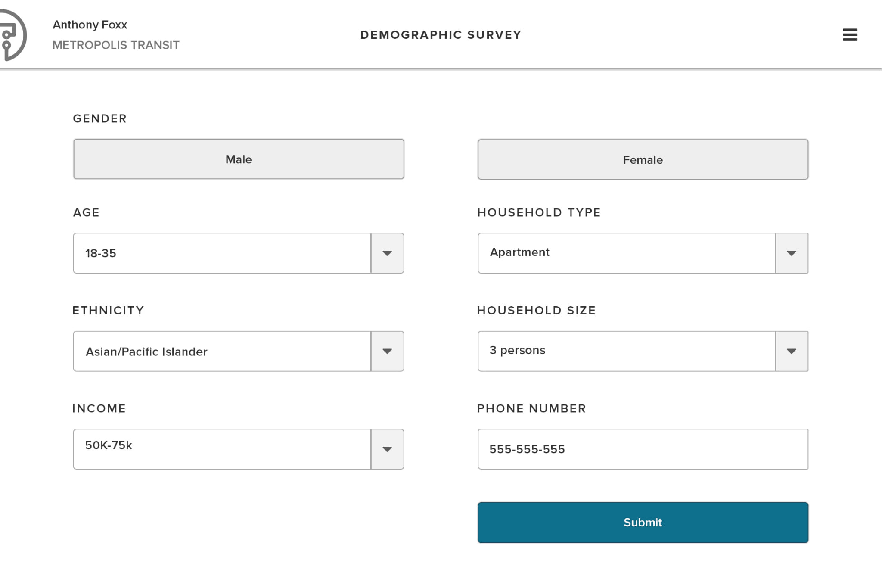Open the hamburger menu icon
Screen dimensions: 882x588
pyautogui.click(x=850, y=35)
